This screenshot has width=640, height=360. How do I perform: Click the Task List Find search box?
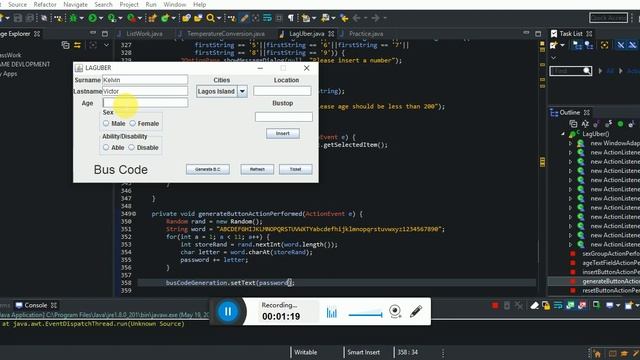pyautogui.click(x=570, y=71)
